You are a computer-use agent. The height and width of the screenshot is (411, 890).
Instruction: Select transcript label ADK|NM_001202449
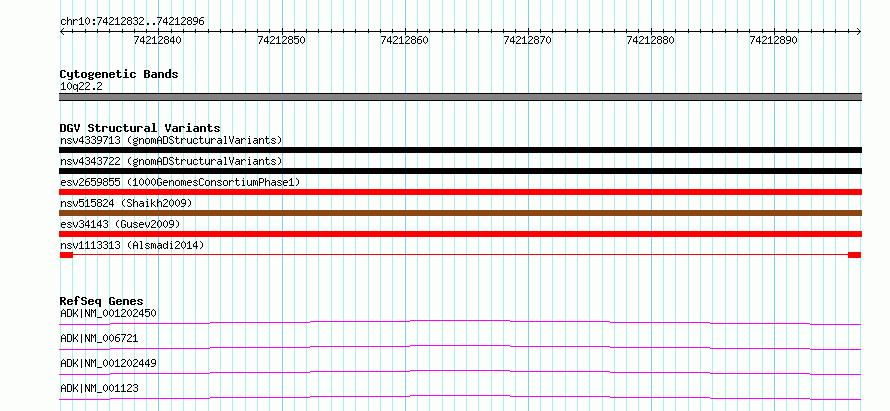tap(108, 363)
